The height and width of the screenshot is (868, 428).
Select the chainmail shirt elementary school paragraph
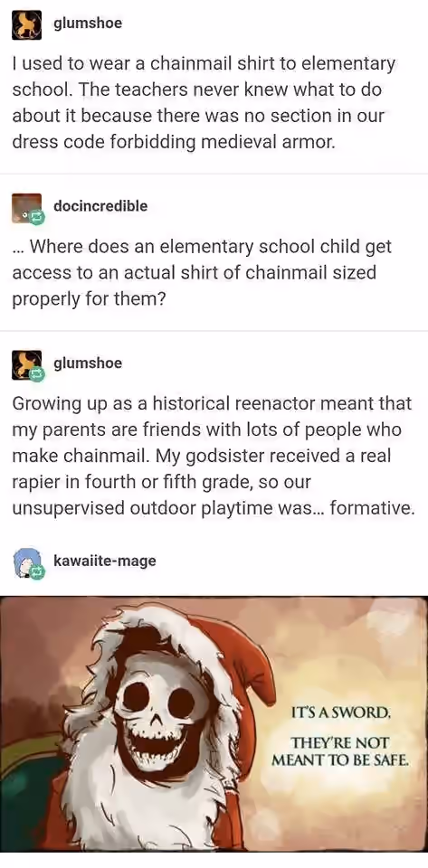coord(204,103)
